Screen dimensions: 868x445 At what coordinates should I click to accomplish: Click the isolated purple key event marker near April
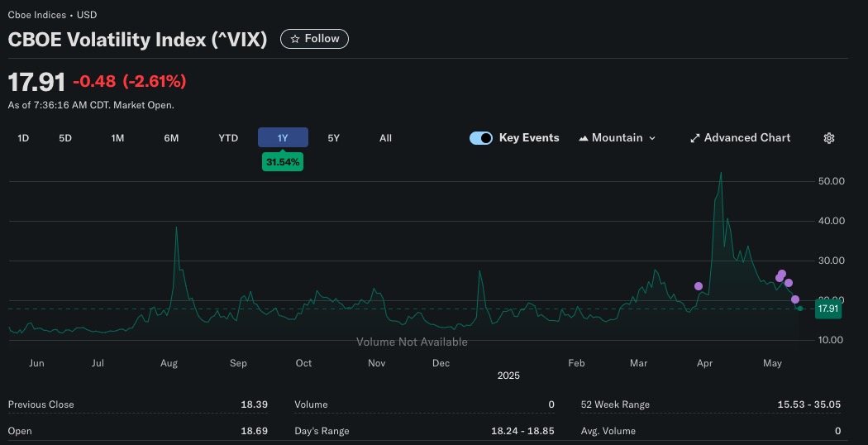click(699, 286)
